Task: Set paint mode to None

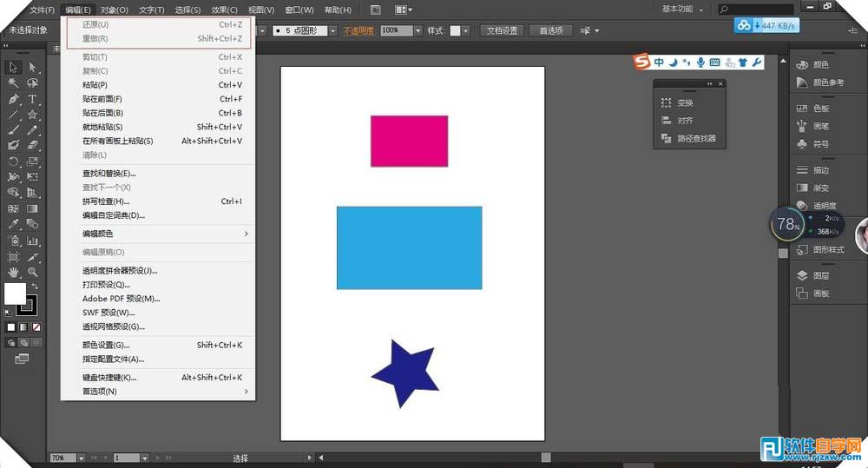Action: (36, 327)
